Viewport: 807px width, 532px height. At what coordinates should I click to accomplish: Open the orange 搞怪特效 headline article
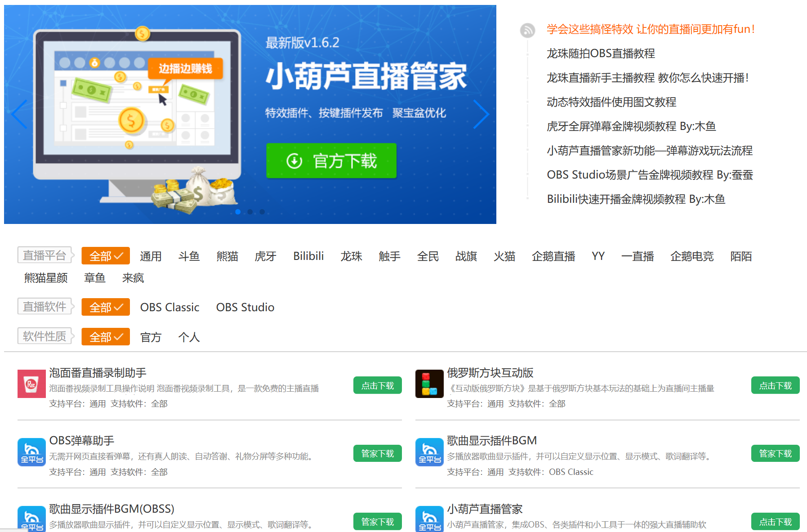651,29
